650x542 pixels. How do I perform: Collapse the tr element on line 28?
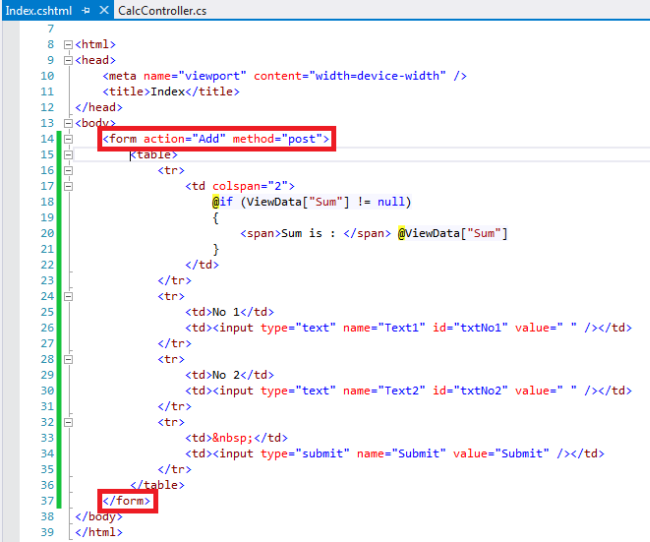click(x=68, y=359)
